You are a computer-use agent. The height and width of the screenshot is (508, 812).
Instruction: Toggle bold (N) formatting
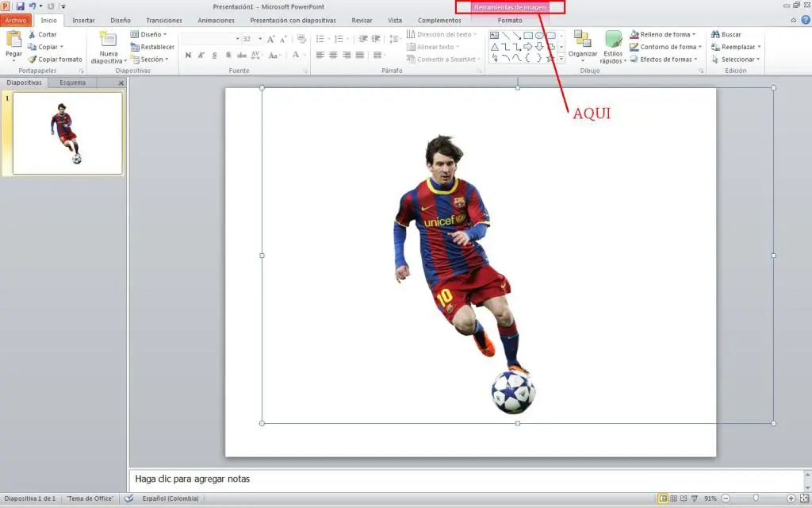coord(188,55)
